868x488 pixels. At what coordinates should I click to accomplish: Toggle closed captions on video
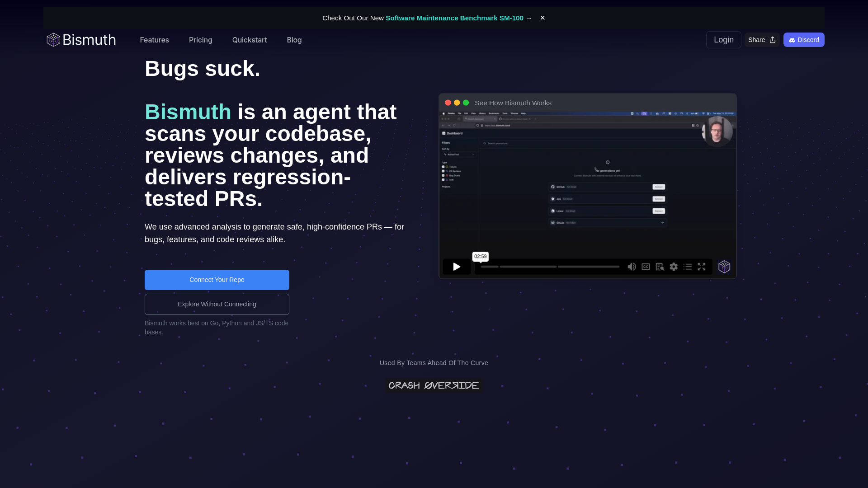tap(646, 267)
